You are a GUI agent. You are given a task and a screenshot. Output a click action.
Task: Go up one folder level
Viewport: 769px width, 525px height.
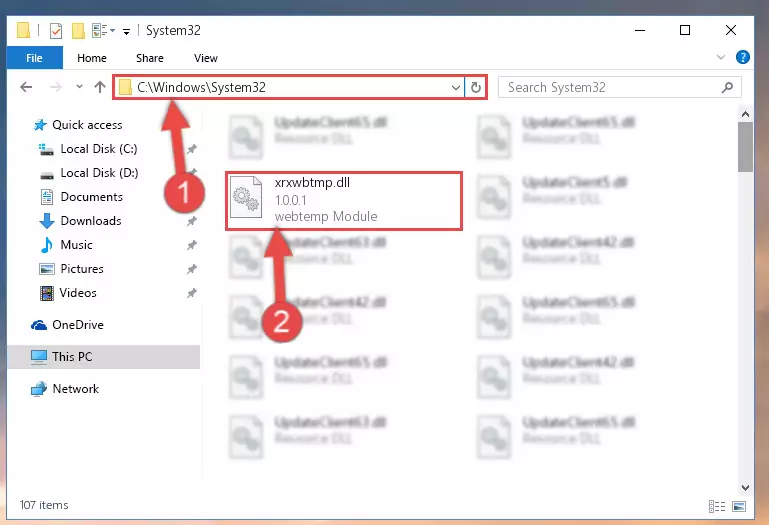[x=100, y=87]
